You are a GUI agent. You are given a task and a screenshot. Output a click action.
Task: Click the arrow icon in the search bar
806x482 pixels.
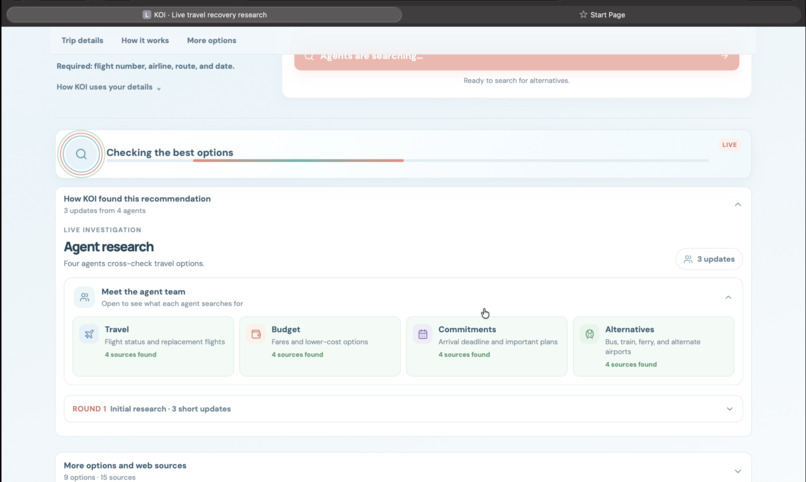pos(724,55)
